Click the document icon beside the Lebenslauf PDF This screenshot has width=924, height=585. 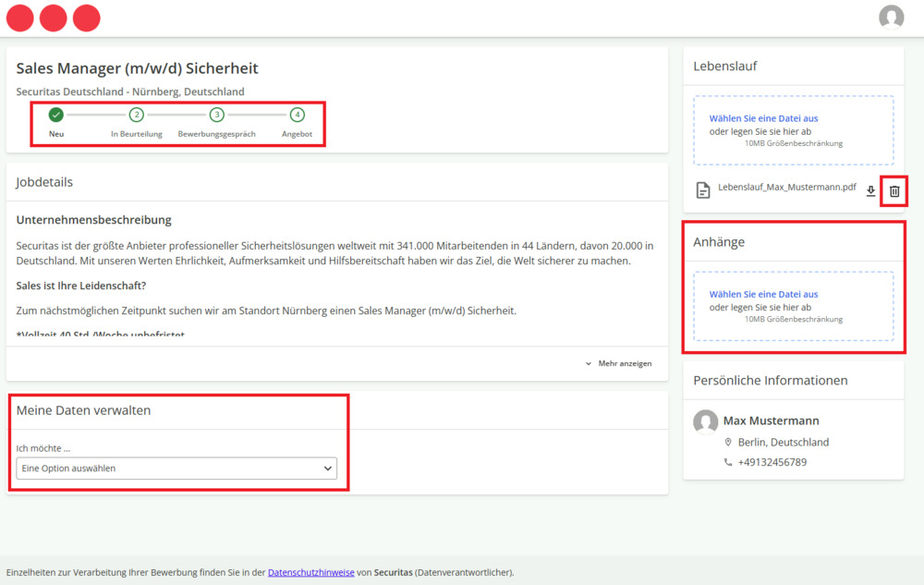pos(703,190)
